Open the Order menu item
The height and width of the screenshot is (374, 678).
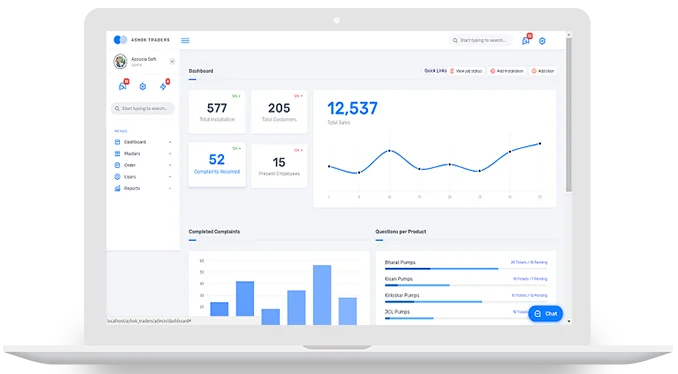143,165
